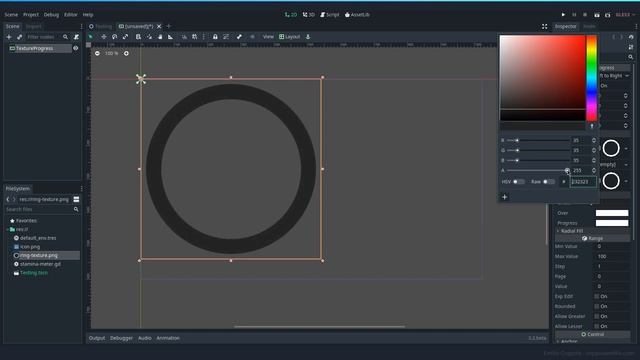Click the anchor preset icon after Layout

(308, 37)
